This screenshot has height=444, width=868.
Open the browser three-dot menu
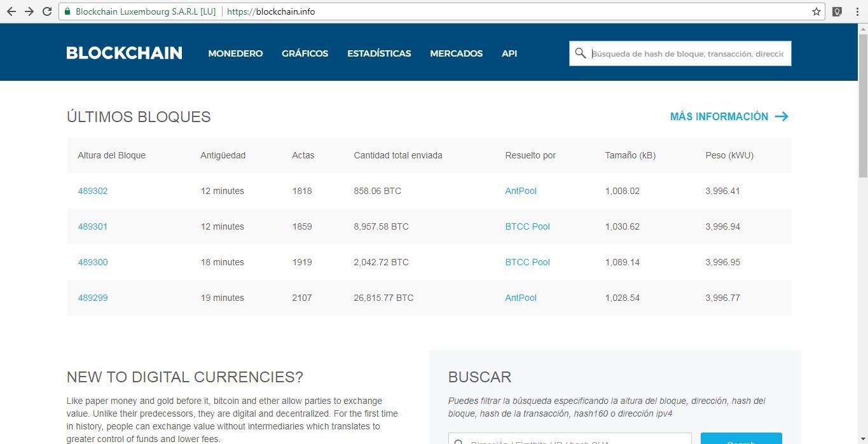coord(857,11)
